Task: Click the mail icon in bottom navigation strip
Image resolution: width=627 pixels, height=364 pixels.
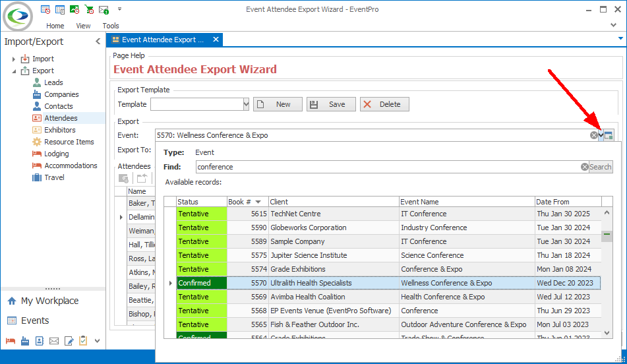Action: point(54,341)
